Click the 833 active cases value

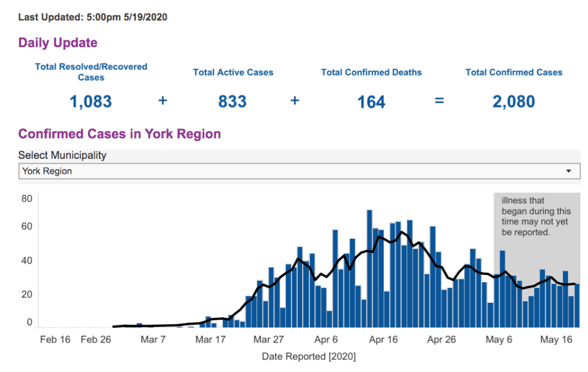pyautogui.click(x=232, y=102)
